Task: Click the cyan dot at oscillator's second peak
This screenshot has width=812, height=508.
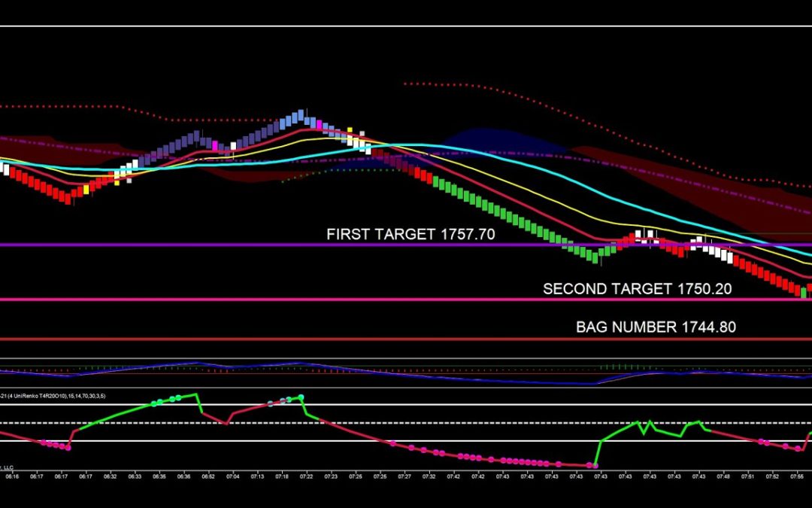Action: pos(283,401)
